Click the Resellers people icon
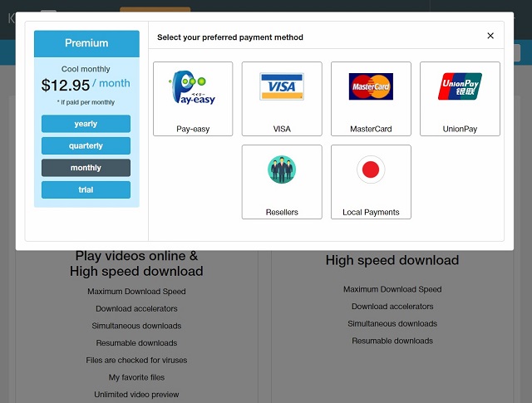 click(282, 170)
